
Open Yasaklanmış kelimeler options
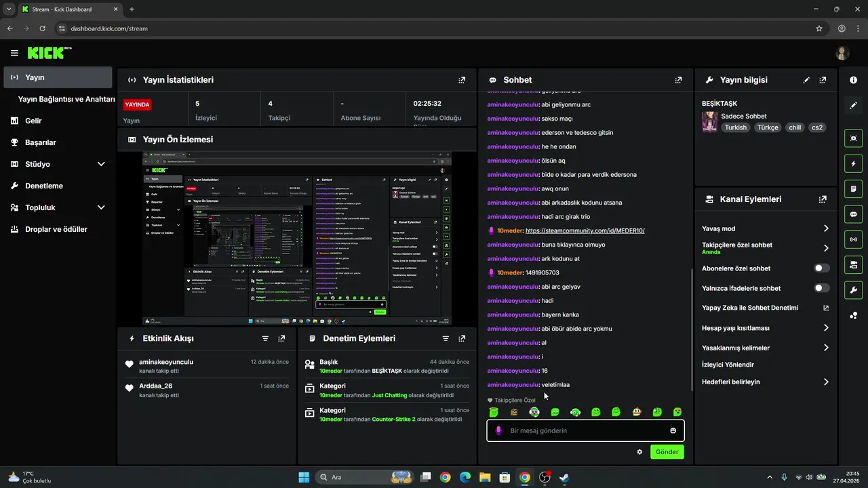766,348
